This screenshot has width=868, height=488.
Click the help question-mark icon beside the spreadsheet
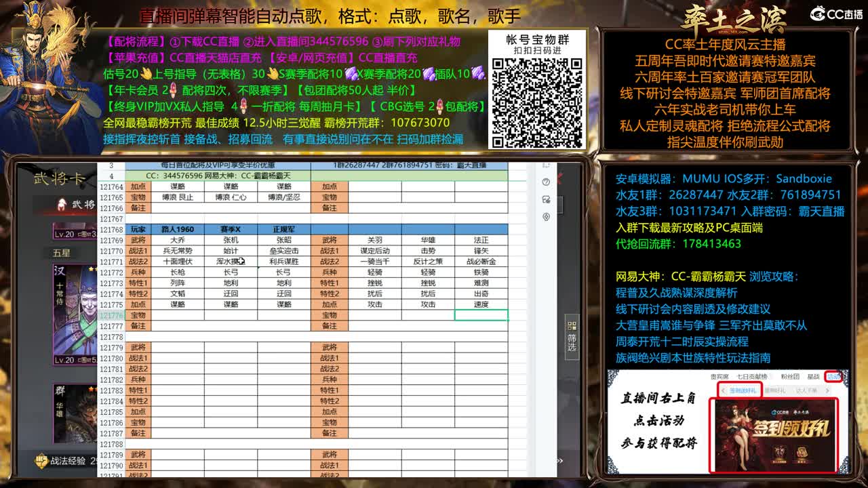point(546,182)
